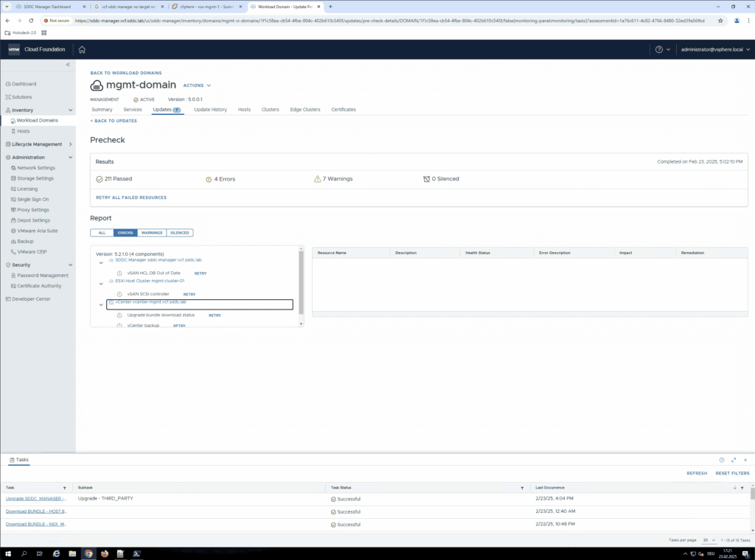Collapse the Security section
The width and height of the screenshot is (755, 560).
(70, 265)
